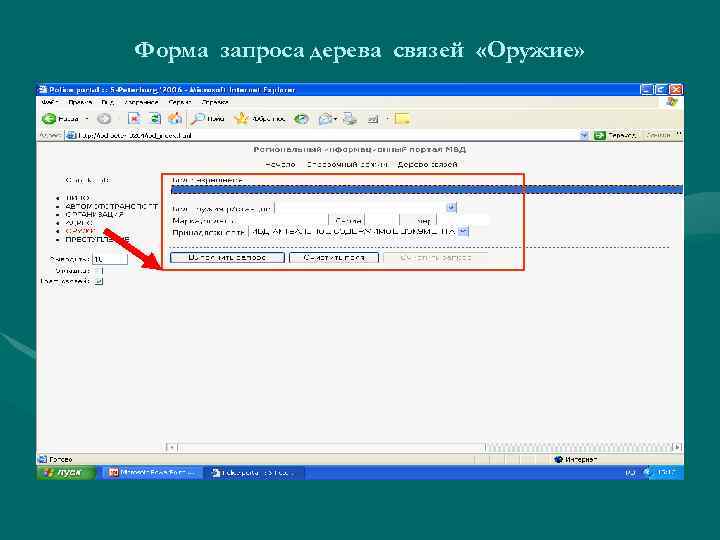
Task: Toggle the checked checkbox in the left panel
Action: 98,281
